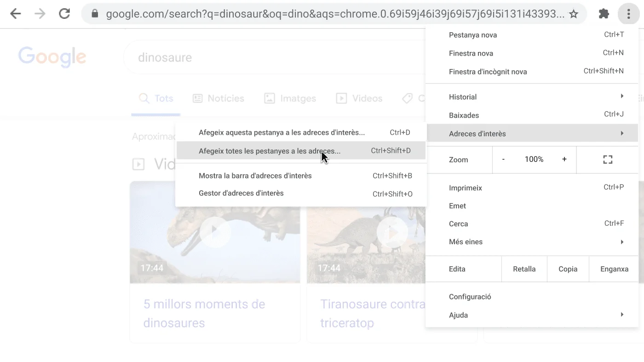Decrease zoom with the minus control
This screenshot has height=362, width=644.
503,159
